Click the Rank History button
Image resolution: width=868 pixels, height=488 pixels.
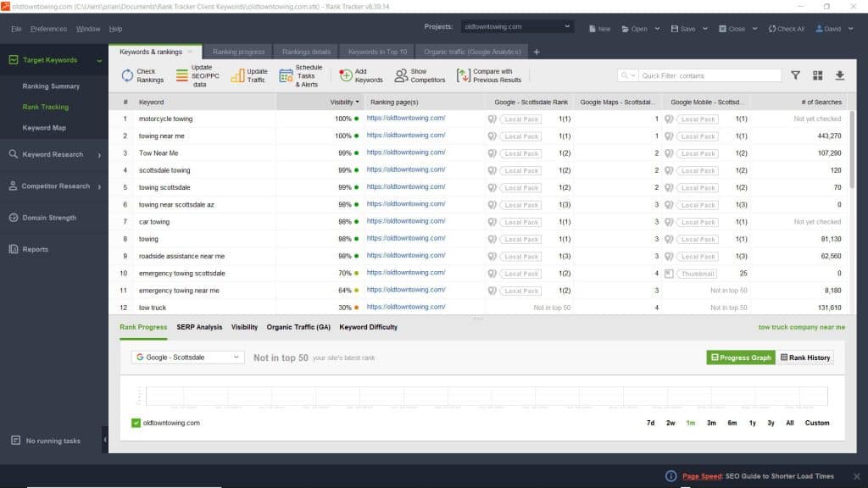point(805,358)
